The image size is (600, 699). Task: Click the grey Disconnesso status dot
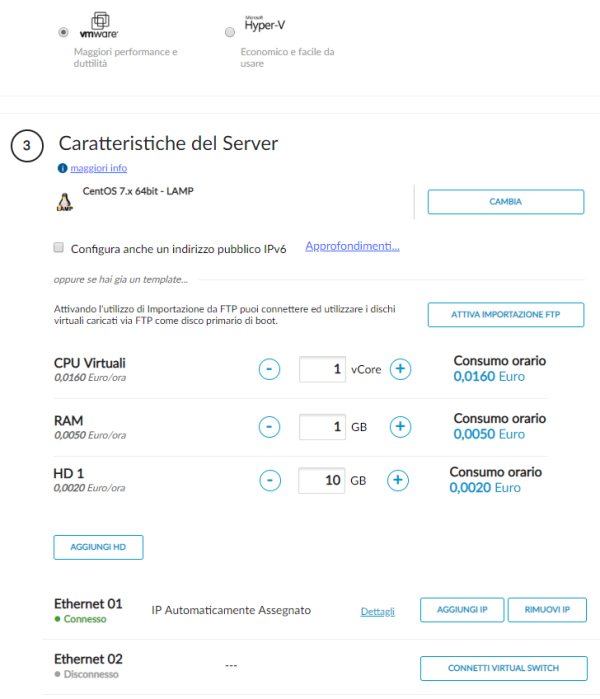(x=57, y=674)
